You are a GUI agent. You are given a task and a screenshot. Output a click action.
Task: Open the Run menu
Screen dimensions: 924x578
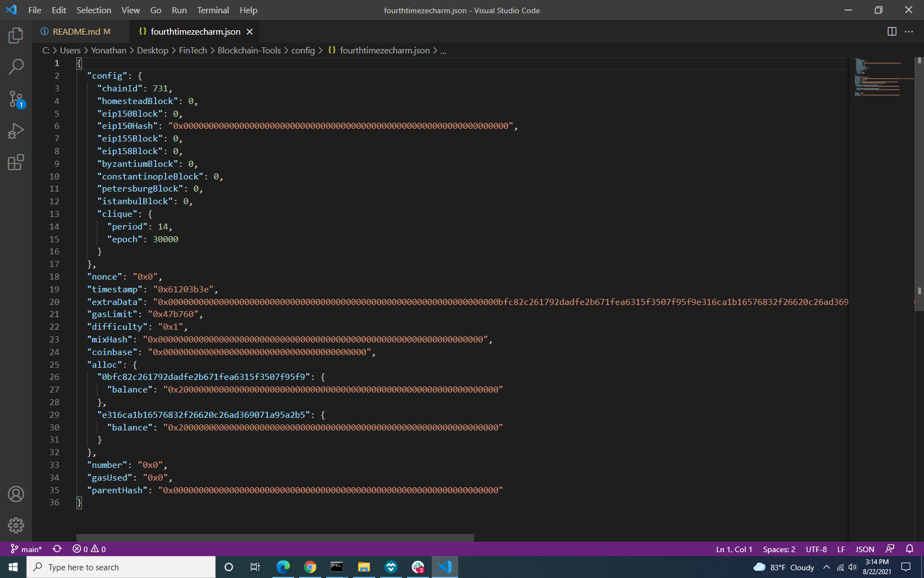click(179, 10)
